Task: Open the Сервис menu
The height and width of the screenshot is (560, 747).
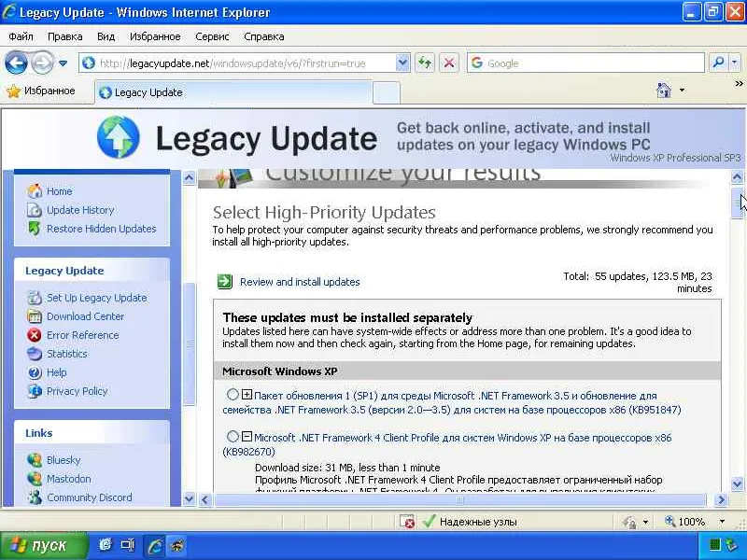Action: click(x=212, y=36)
